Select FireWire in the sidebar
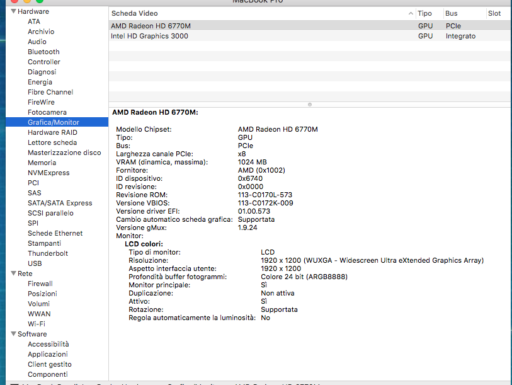Viewport: 512px width, 385px height. (41, 102)
